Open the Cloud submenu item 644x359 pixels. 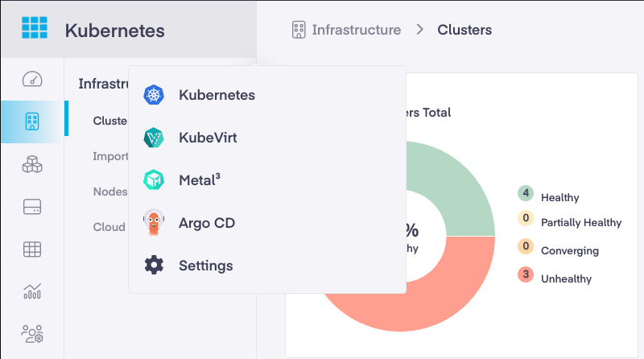[109, 227]
